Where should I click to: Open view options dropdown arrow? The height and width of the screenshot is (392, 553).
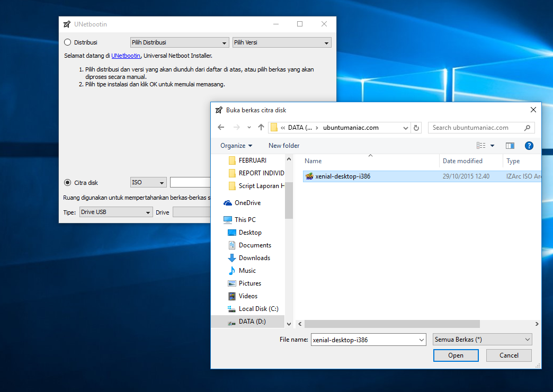[492, 146]
